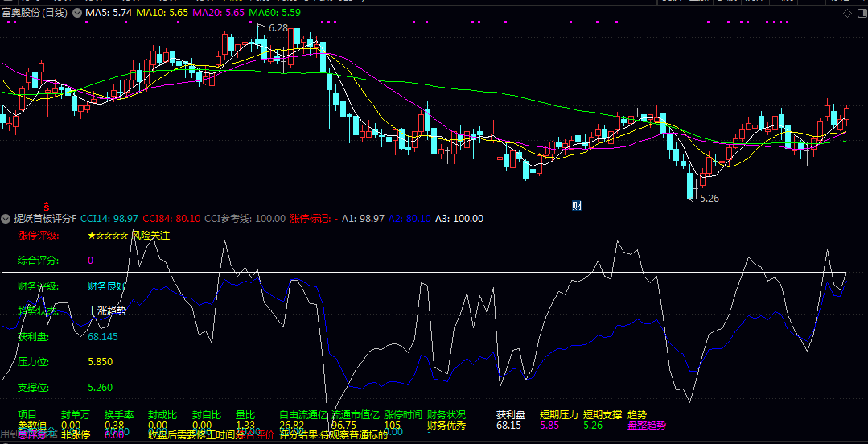Click the 支撑位 label
Viewport: 868px width, 444px height.
tap(34, 387)
